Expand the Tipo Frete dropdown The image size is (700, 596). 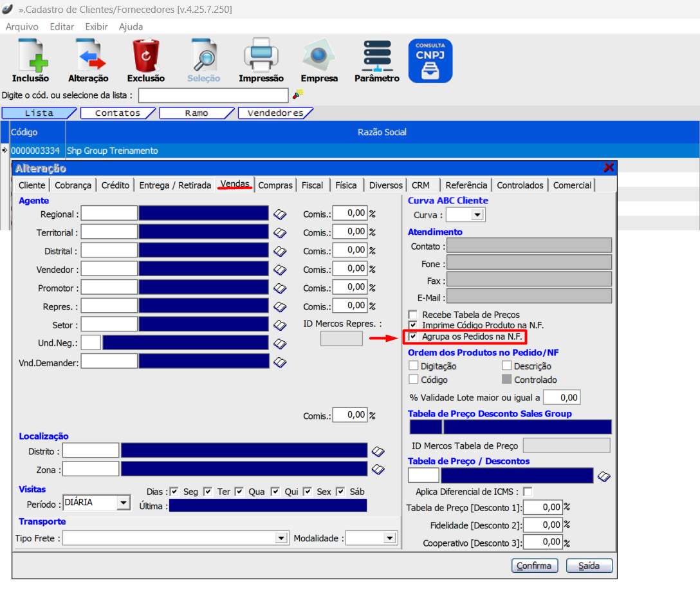(x=281, y=538)
